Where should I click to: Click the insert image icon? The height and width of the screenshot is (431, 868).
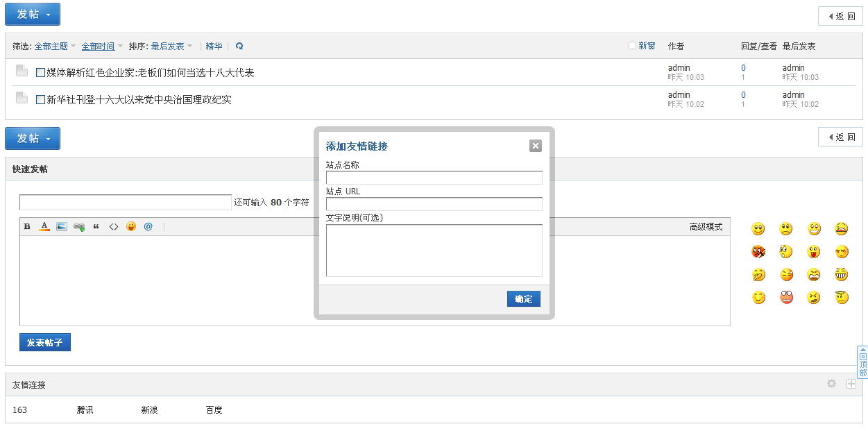click(x=62, y=226)
